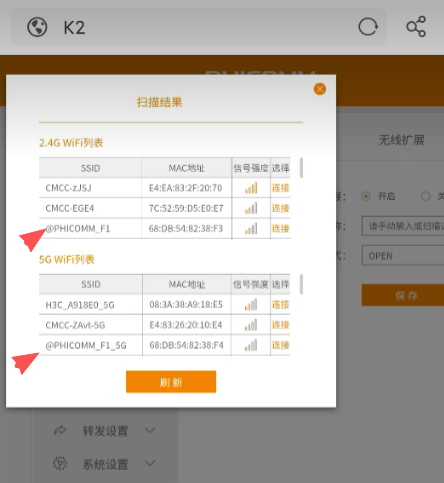Viewport: 444px width, 483px height.
Task: Open the OPEN security mode dropdown
Action: pos(403,256)
